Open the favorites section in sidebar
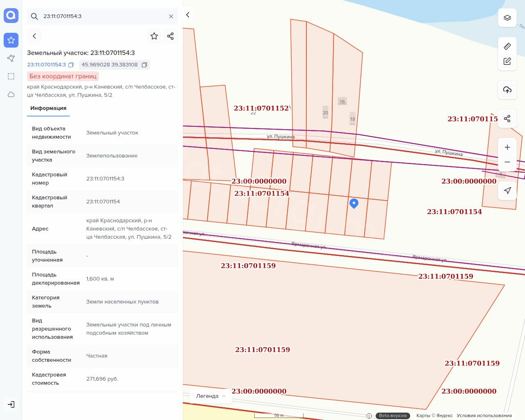The image size is (525, 420). click(11, 40)
